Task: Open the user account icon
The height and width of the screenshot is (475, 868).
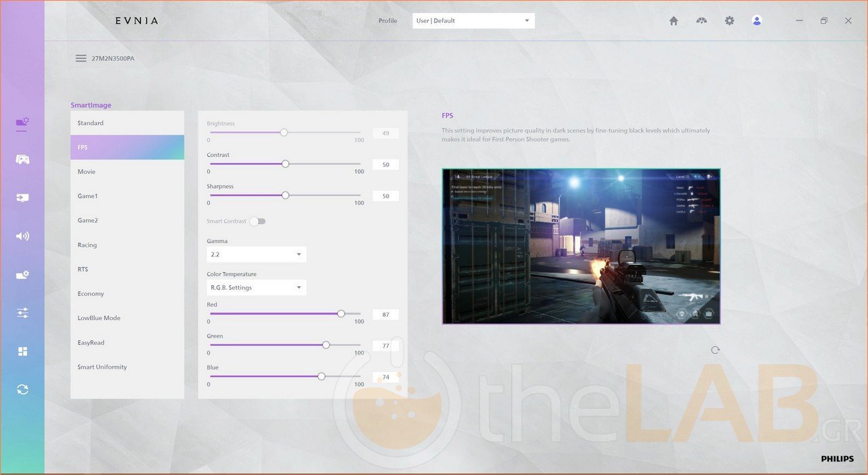Action: [x=757, y=20]
